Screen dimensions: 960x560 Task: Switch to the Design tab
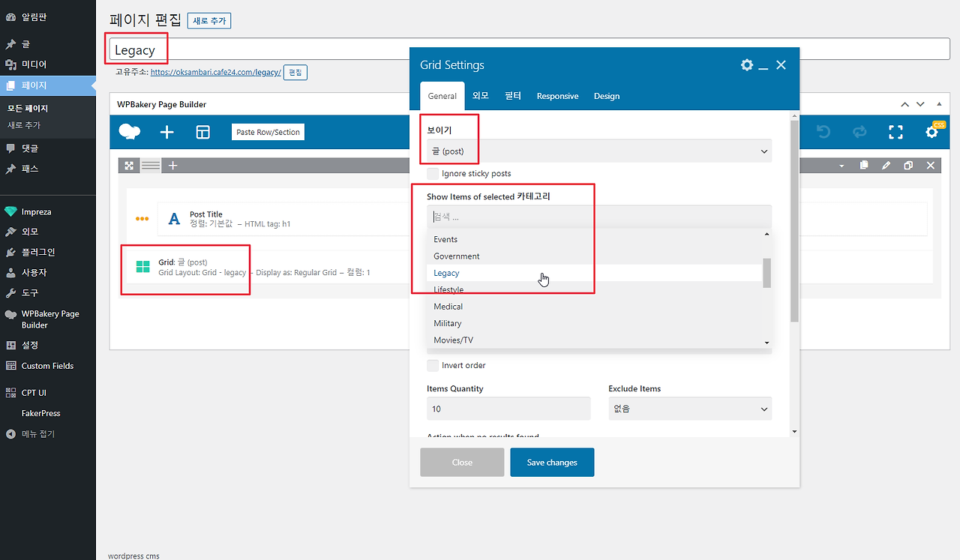pos(607,96)
